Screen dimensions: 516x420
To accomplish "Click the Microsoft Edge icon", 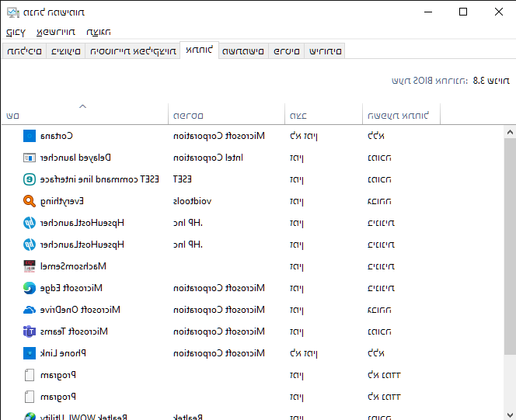I will pos(30,288).
